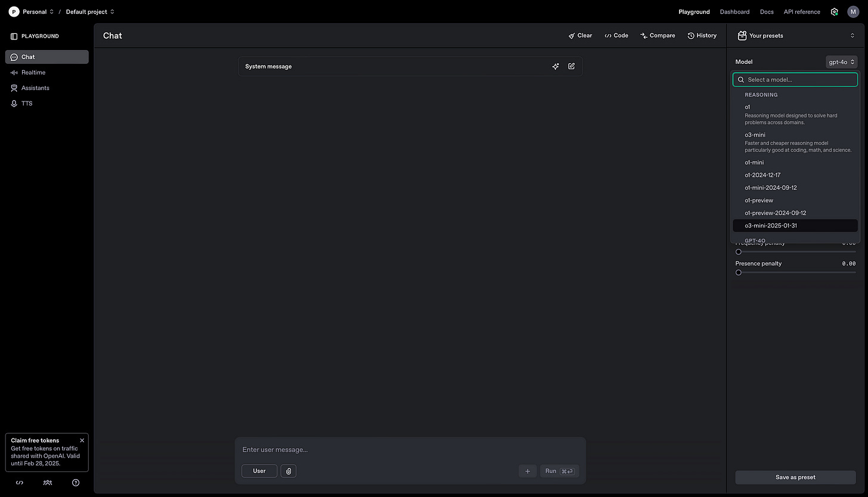Click the Enter user message field
868x497 pixels.
410,450
